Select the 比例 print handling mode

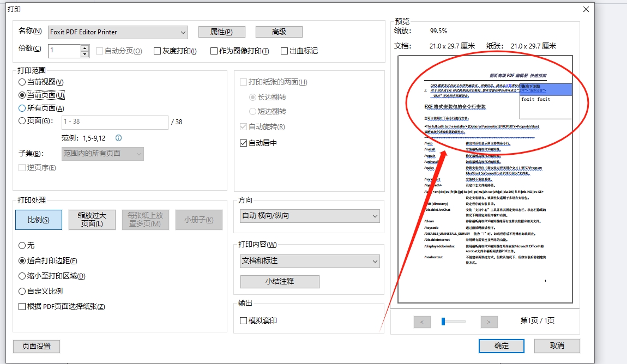[39, 220]
